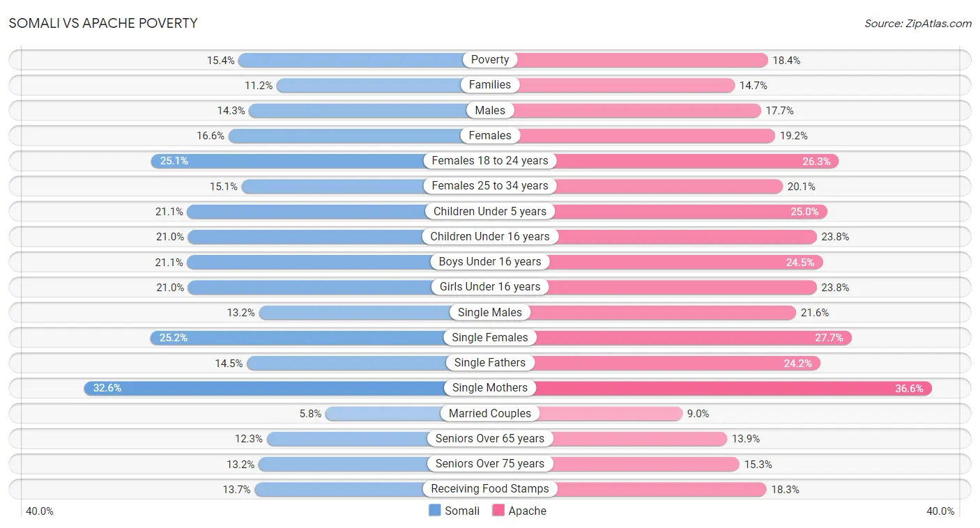This screenshot has height=528, width=980.
Task: Click the Somali Females 18 to 24 years bar
Action: coord(321,161)
